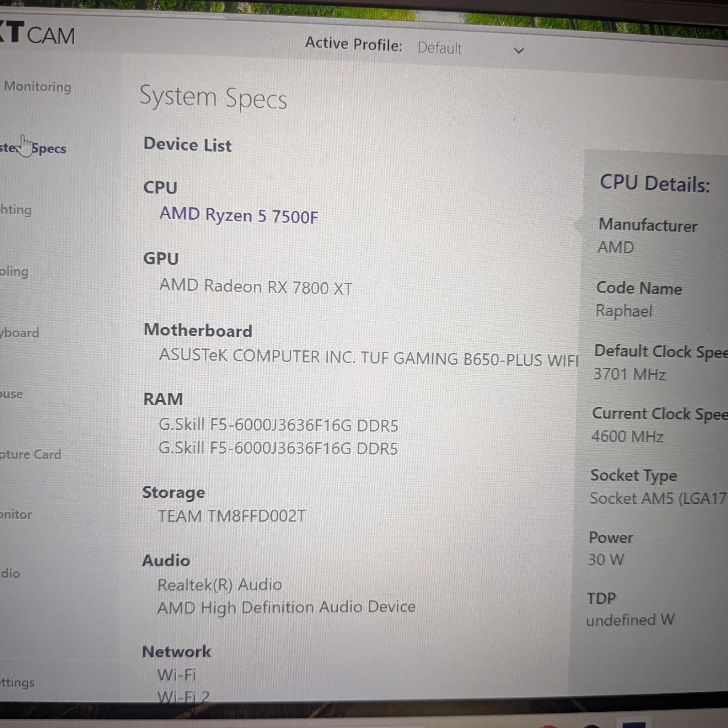Select the Wi-Fi network entry

tap(177, 675)
